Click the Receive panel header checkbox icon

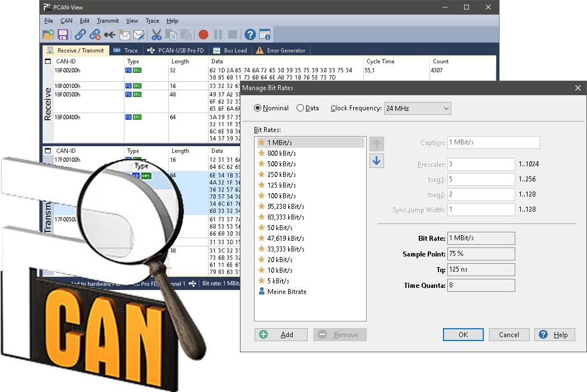[48, 62]
